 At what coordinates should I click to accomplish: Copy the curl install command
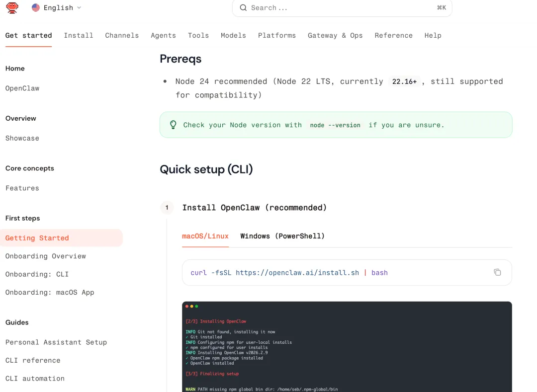497,272
